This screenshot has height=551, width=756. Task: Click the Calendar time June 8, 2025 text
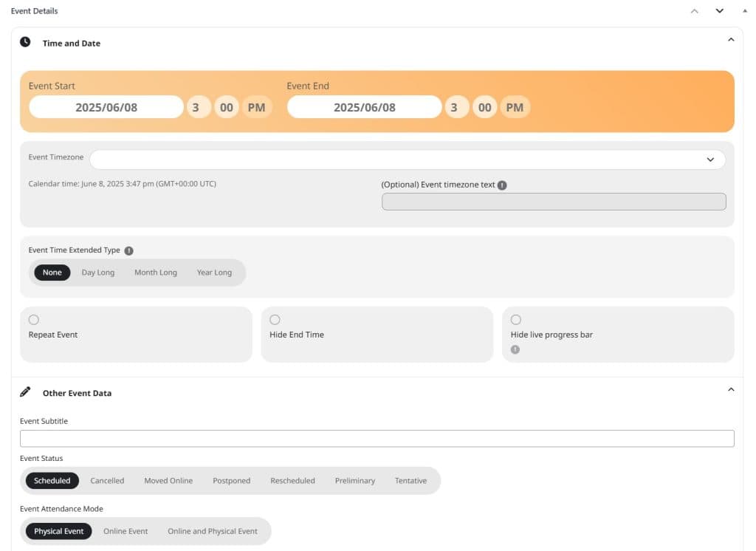(123, 184)
